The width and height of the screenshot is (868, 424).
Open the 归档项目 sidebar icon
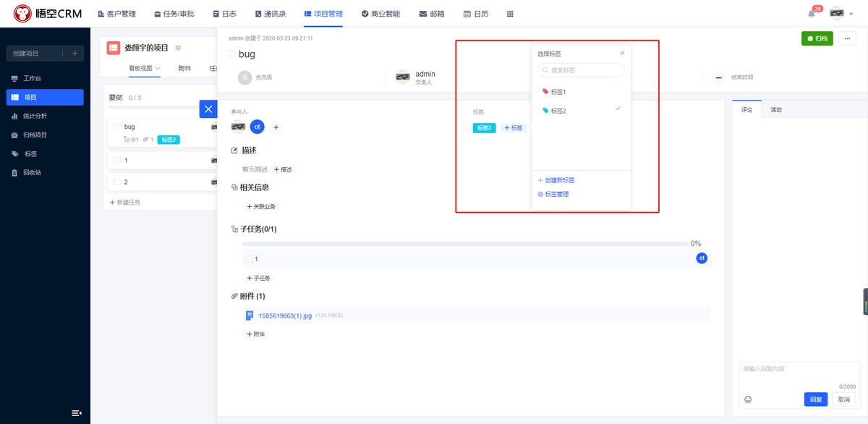coord(16,135)
